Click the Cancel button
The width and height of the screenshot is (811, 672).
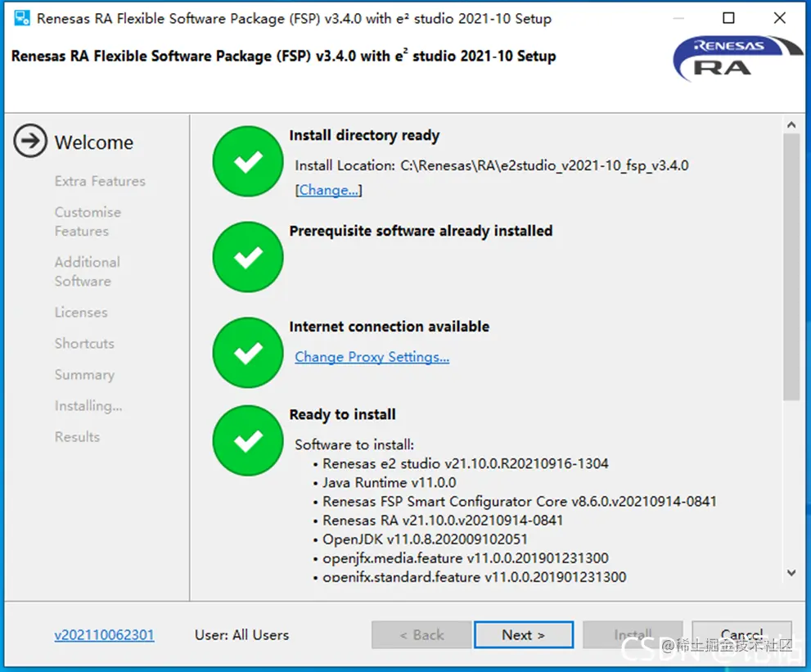741,634
